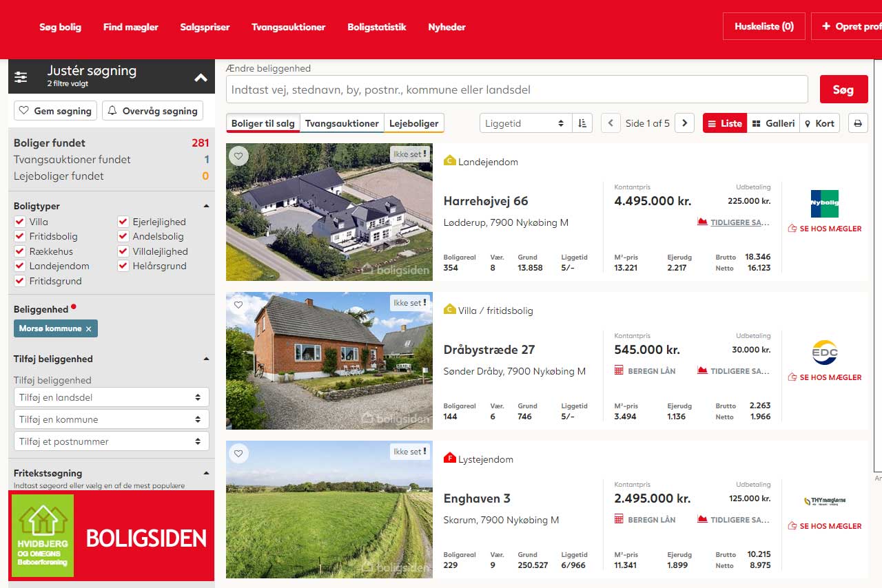The height and width of the screenshot is (588, 882).
Task: Click the red Søg button
Action: tap(843, 90)
